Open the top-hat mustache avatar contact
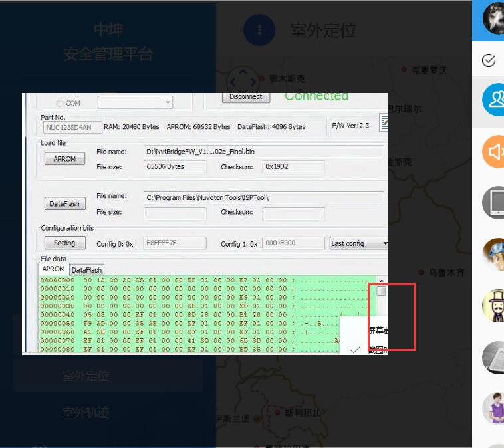 pyautogui.click(x=494, y=306)
